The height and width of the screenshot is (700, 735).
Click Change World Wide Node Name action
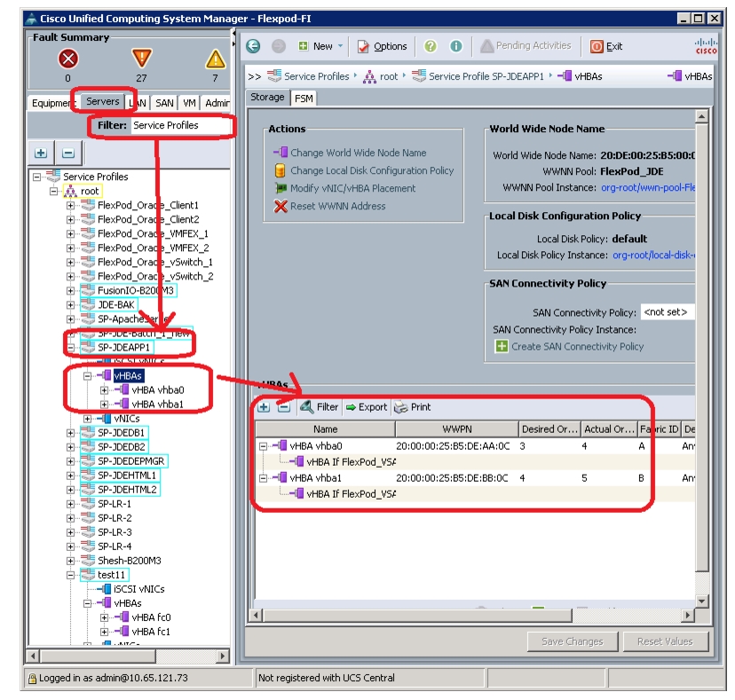coord(351,153)
